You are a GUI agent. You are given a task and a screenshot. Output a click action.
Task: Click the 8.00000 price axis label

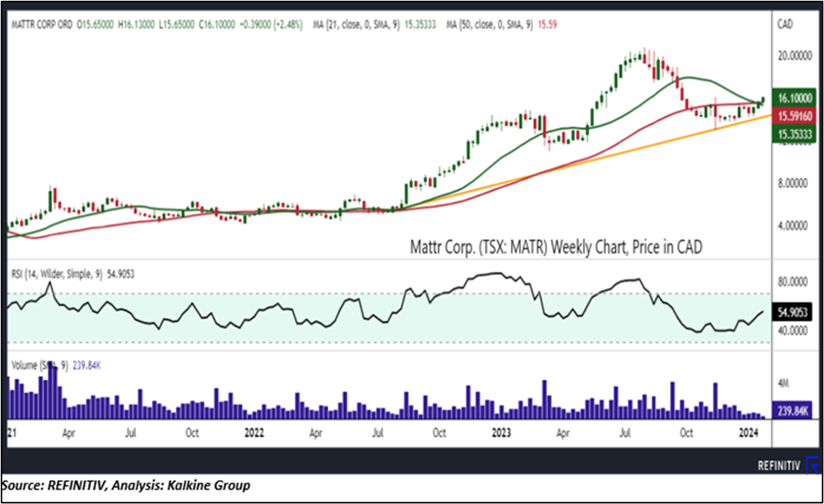(792, 184)
